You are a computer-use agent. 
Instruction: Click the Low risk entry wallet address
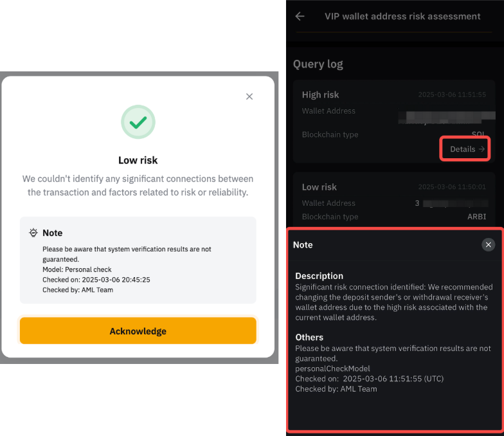click(x=444, y=203)
